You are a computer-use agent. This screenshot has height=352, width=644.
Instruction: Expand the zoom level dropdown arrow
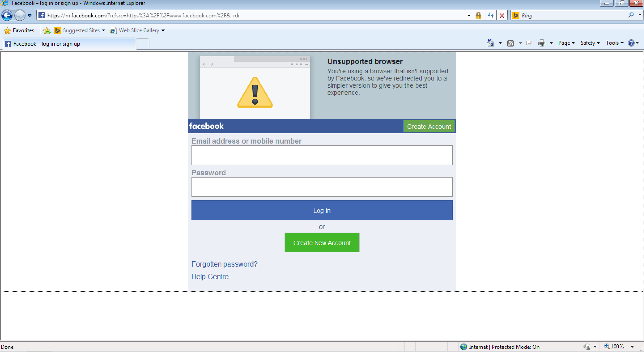(x=632, y=347)
